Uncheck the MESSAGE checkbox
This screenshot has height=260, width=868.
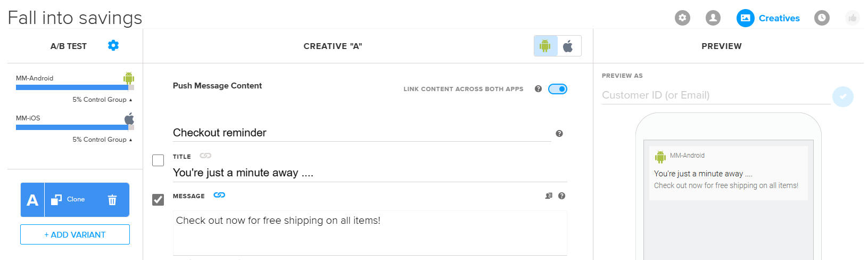coord(158,200)
